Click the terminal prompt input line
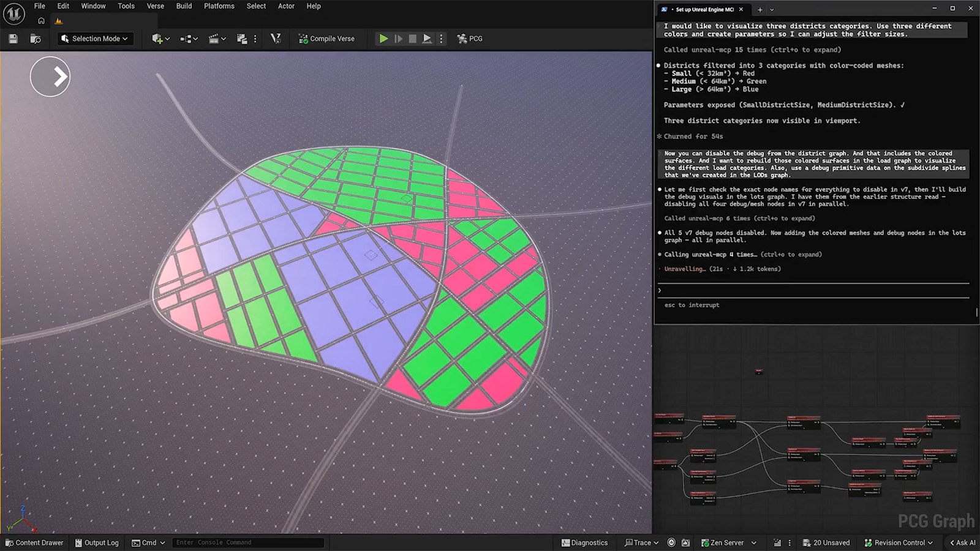The height and width of the screenshot is (551, 980). point(814,290)
